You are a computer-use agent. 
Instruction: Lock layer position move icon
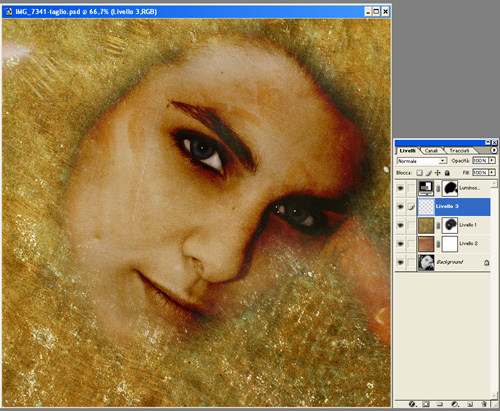pos(438,173)
